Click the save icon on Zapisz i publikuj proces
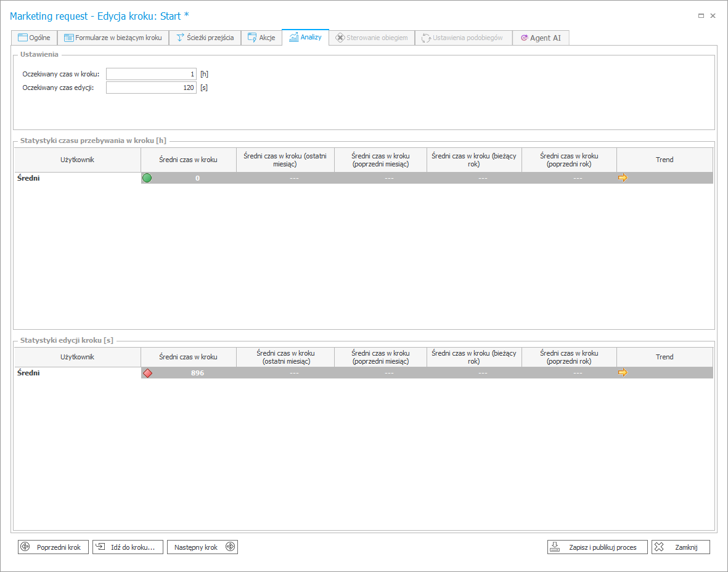728x572 pixels. 555,547
